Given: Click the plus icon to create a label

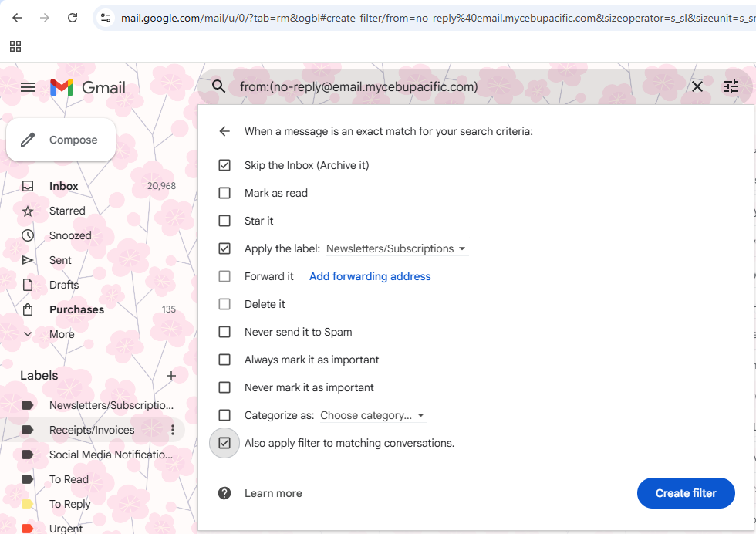Looking at the screenshot, I should (171, 376).
